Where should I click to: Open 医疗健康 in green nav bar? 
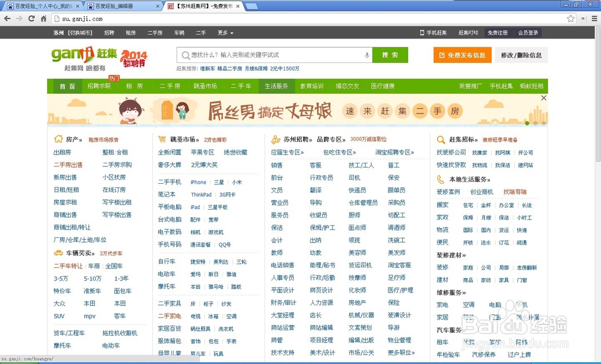coord(382,86)
